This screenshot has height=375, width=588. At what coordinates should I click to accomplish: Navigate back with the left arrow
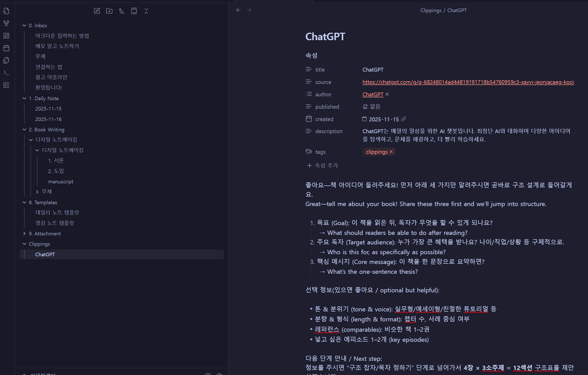(x=238, y=10)
